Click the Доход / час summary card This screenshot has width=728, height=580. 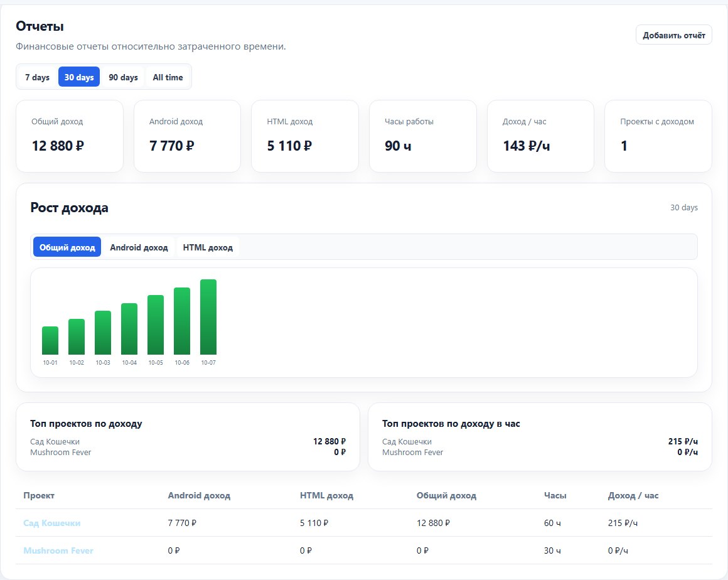pos(540,136)
